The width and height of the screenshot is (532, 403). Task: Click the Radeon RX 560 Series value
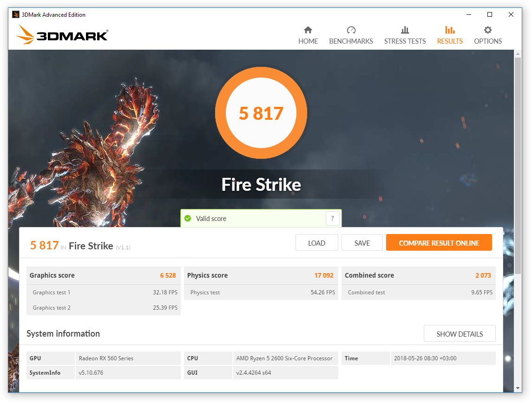coord(106,358)
